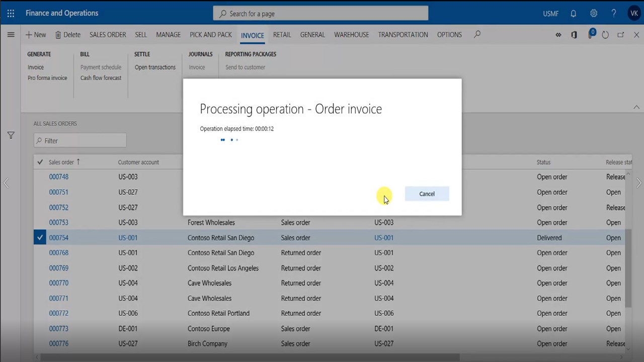Toggle the hamburger navigation menu

11,35
